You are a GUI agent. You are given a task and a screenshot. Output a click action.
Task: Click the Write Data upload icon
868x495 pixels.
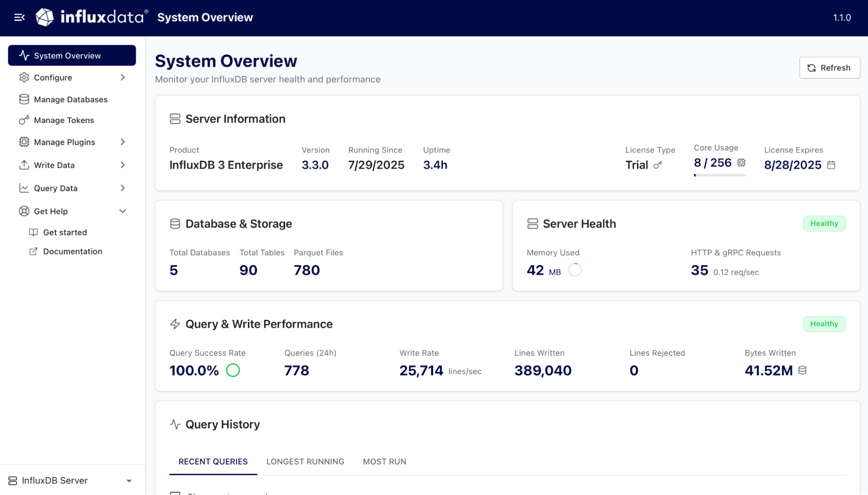tap(24, 165)
